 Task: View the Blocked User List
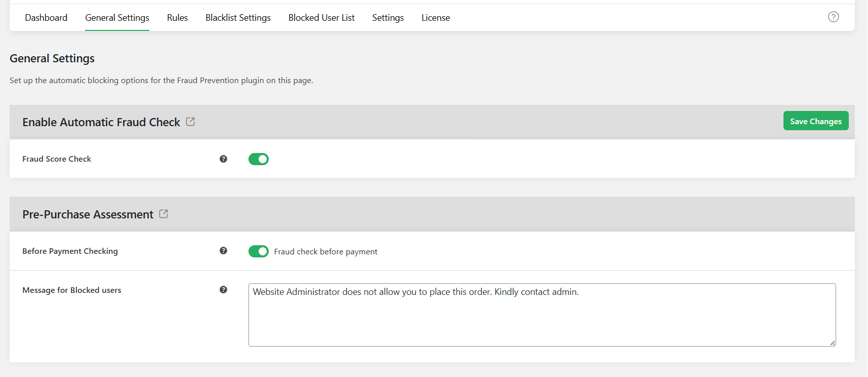pos(321,17)
